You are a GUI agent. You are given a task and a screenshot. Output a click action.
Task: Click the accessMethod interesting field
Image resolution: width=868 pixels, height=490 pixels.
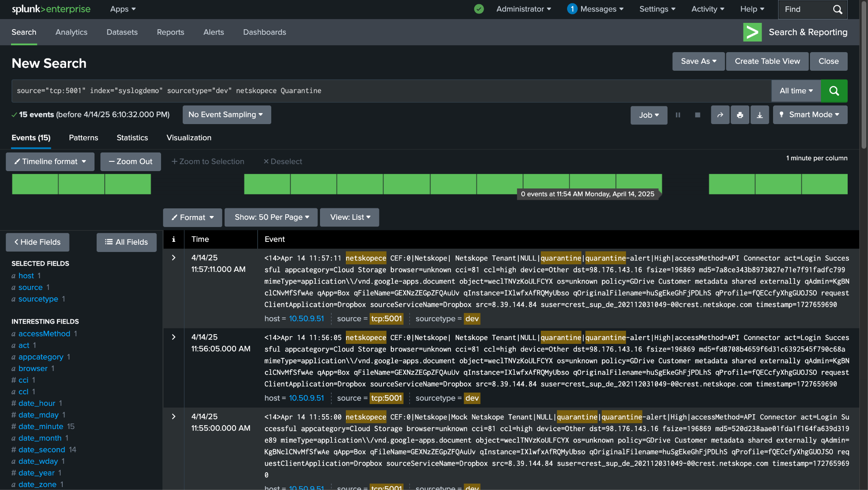(44, 334)
